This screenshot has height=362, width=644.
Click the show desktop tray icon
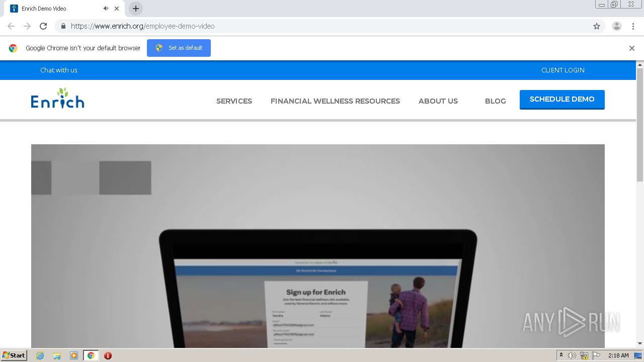638,355
